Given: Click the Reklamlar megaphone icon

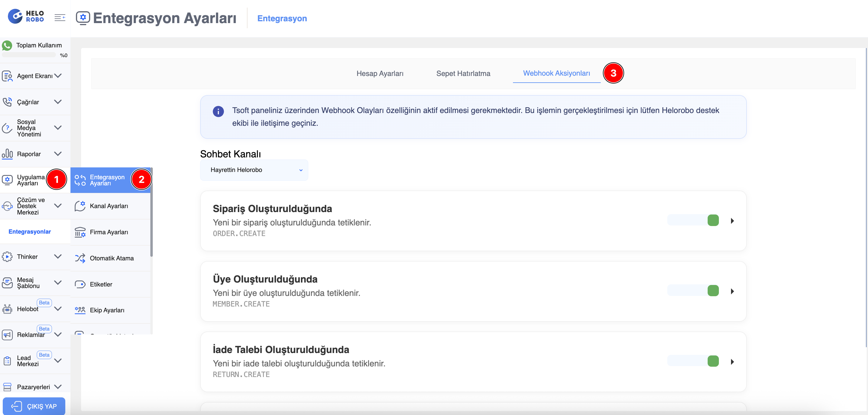Looking at the screenshot, I should pyautogui.click(x=7, y=334).
